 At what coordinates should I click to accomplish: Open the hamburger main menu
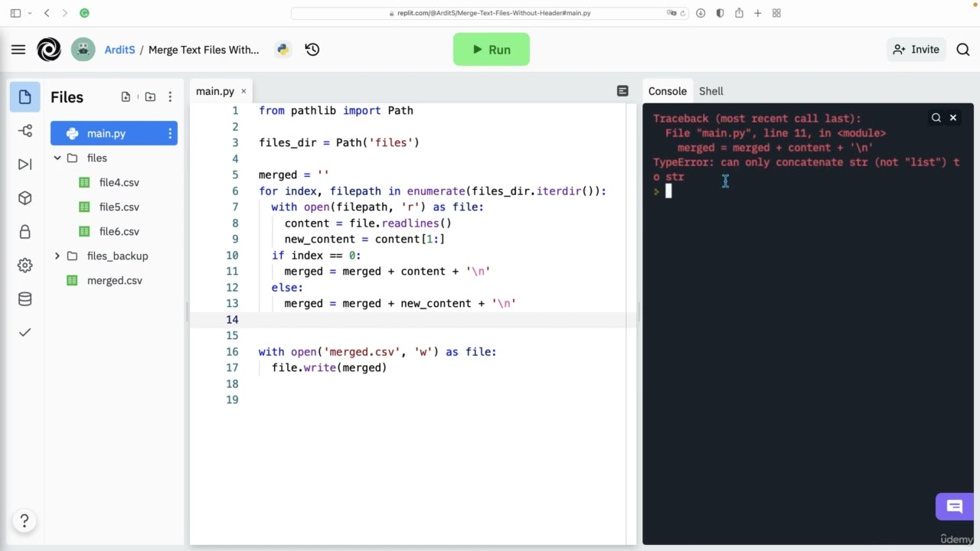click(18, 50)
